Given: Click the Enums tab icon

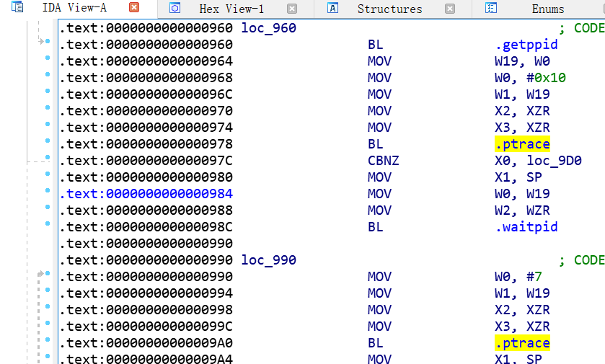Looking at the screenshot, I should (x=491, y=8).
